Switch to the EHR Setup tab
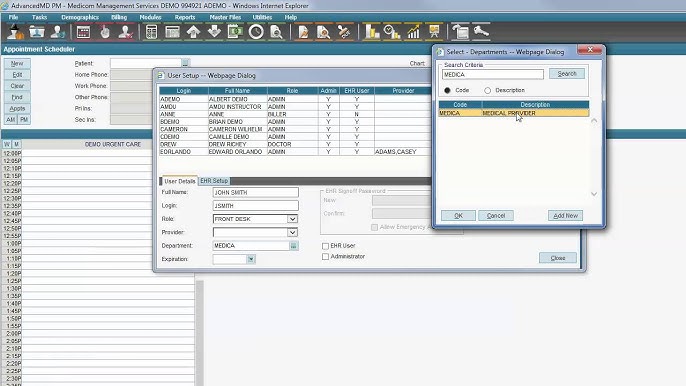The image size is (686, 386). tap(214, 181)
